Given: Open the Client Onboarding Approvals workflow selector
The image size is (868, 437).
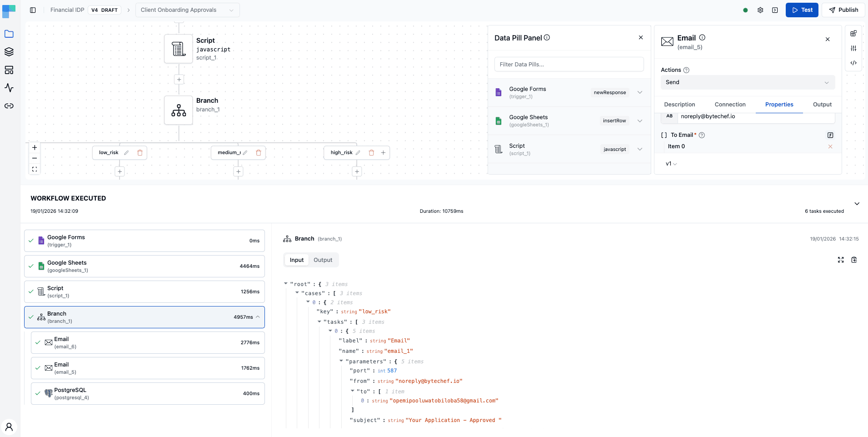Looking at the screenshot, I should pyautogui.click(x=187, y=10).
